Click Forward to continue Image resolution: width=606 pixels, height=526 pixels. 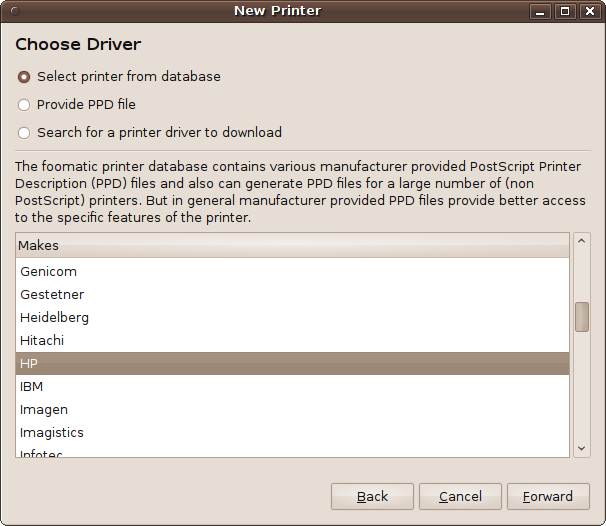click(548, 497)
